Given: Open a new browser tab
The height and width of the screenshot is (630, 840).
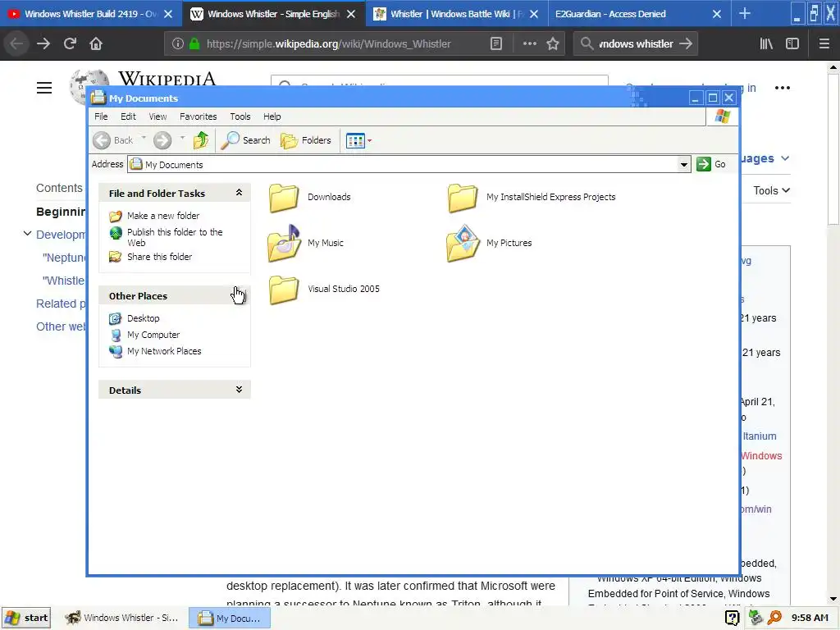Looking at the screenshot, I should (x=745, y=14).
